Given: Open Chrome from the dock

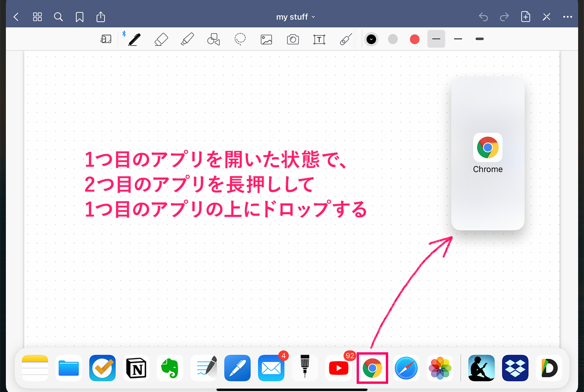Looking at the screenshot, I should (x=373, y=368).
